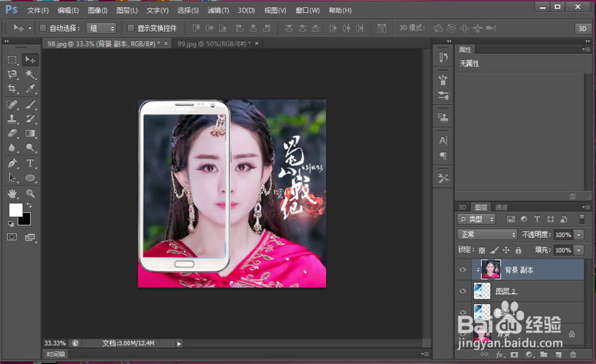Screen dimensions: 596x364
Task: Select the Healing Brush tool
Action: tap(12, 104)
